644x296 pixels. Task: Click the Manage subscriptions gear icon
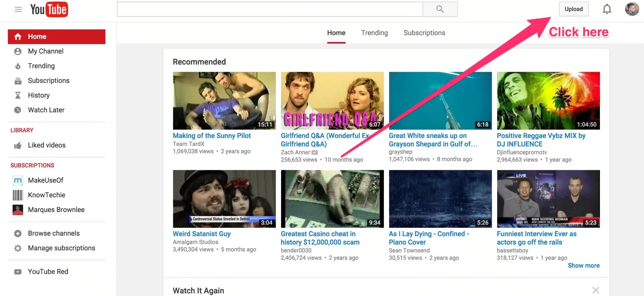(x=18, y=248)
